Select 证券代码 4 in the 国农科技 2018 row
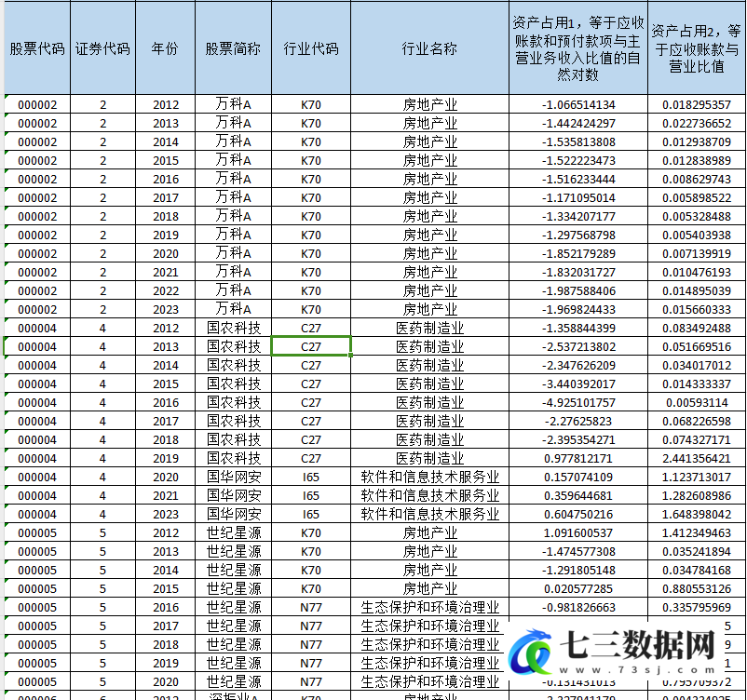 click(x=102, y=439)
